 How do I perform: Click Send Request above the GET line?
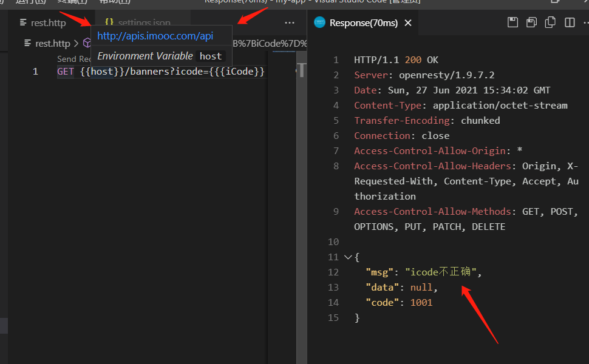pos(74,59)
